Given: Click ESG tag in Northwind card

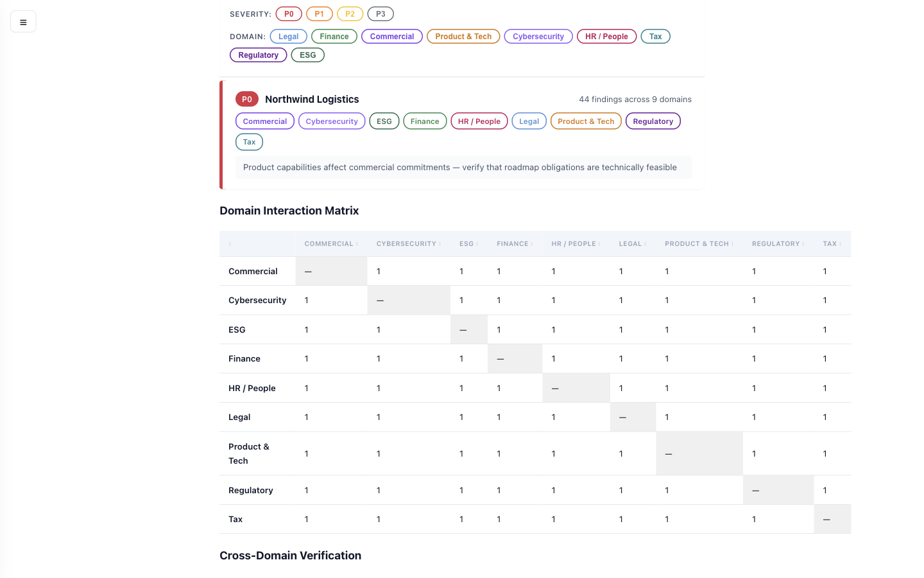Looking at the screenshot, I should (x=384, y=121).
